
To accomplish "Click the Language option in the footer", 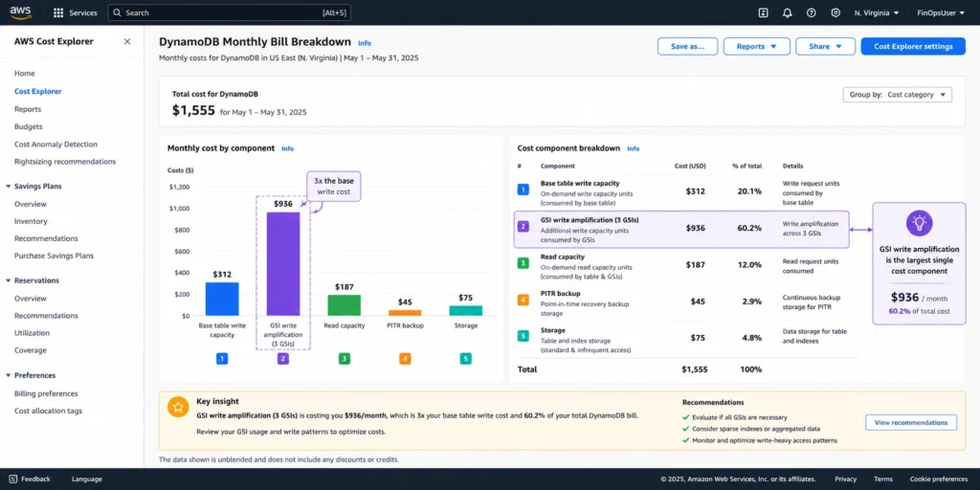I will click(86, 479).
